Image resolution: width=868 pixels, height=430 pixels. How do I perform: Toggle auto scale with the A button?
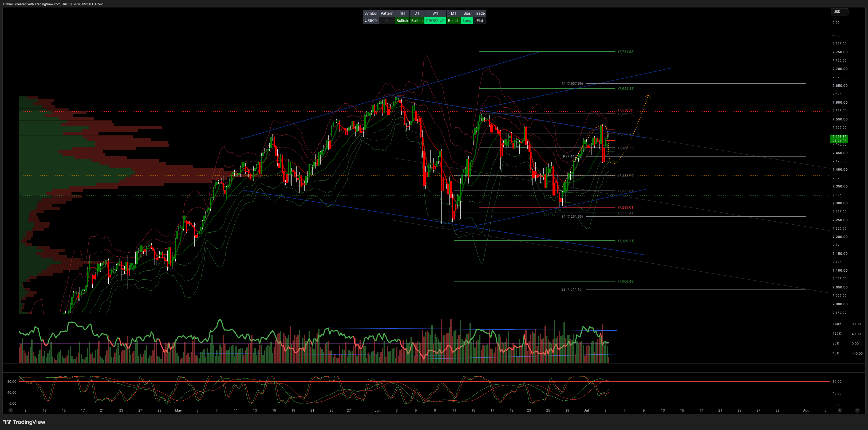(840, 411)
